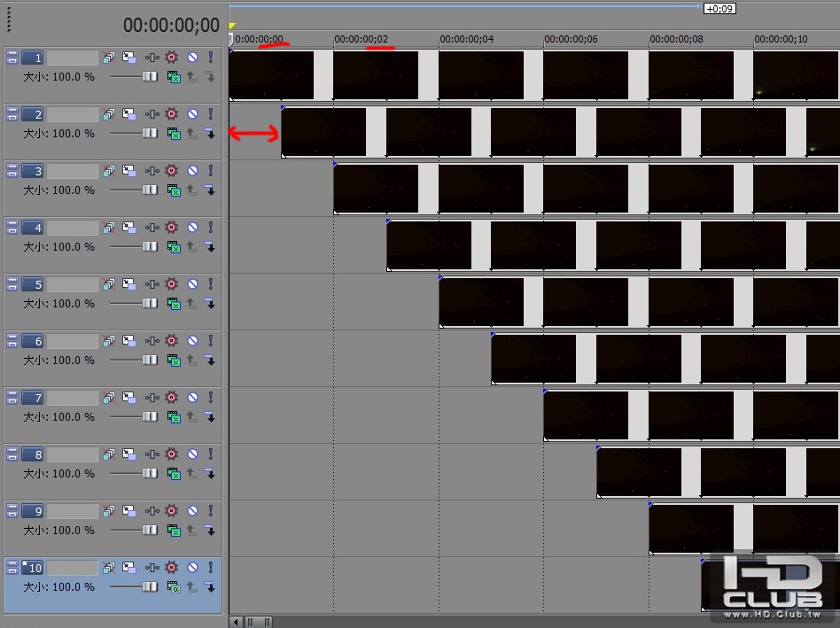The height and width of the screenshot is (628, 840).
Task: Open compositing mode icon on track 8
Action: (174, 475)
